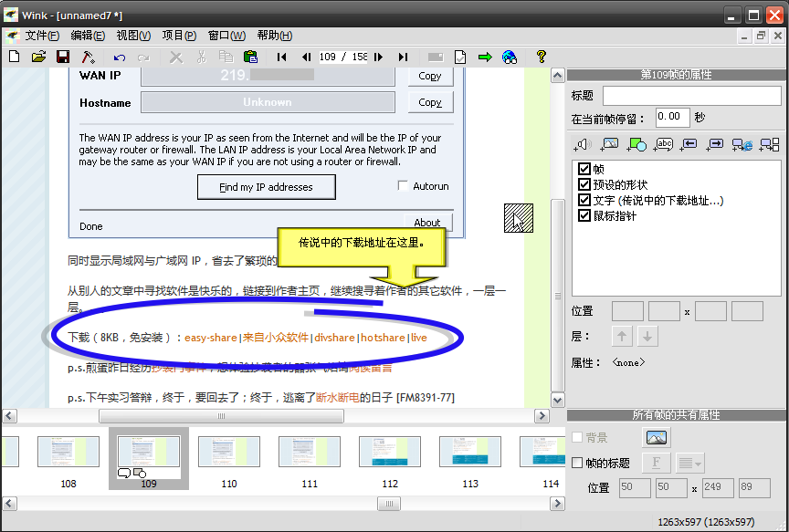Select frame 113 thumbnail
The width and height of the screenshot is (789, 532).
coord(470,452)
